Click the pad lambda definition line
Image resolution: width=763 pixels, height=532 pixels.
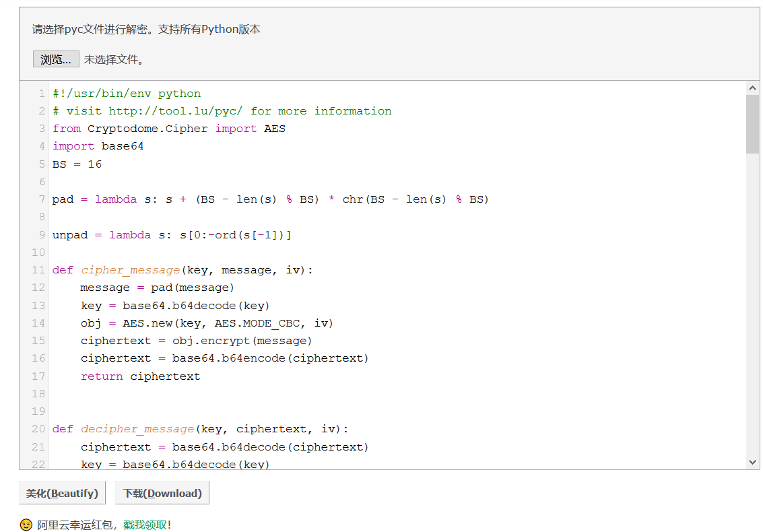point(270,199)
